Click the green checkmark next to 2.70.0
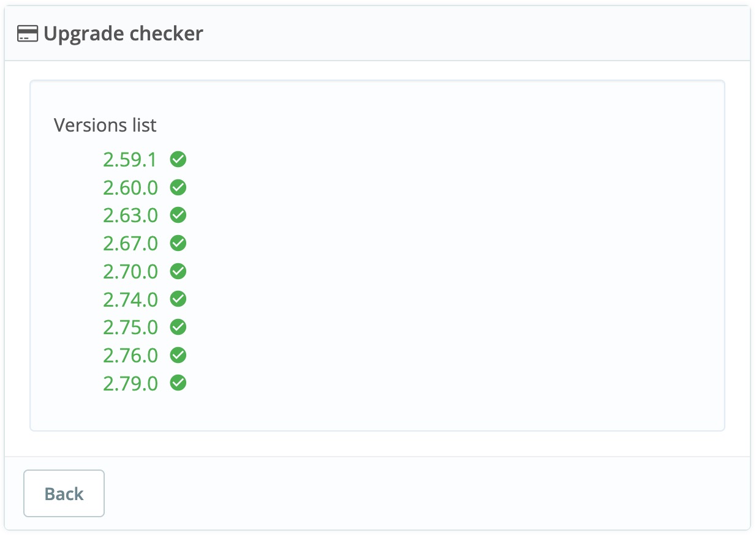756x535 pixels. (178, 271)
